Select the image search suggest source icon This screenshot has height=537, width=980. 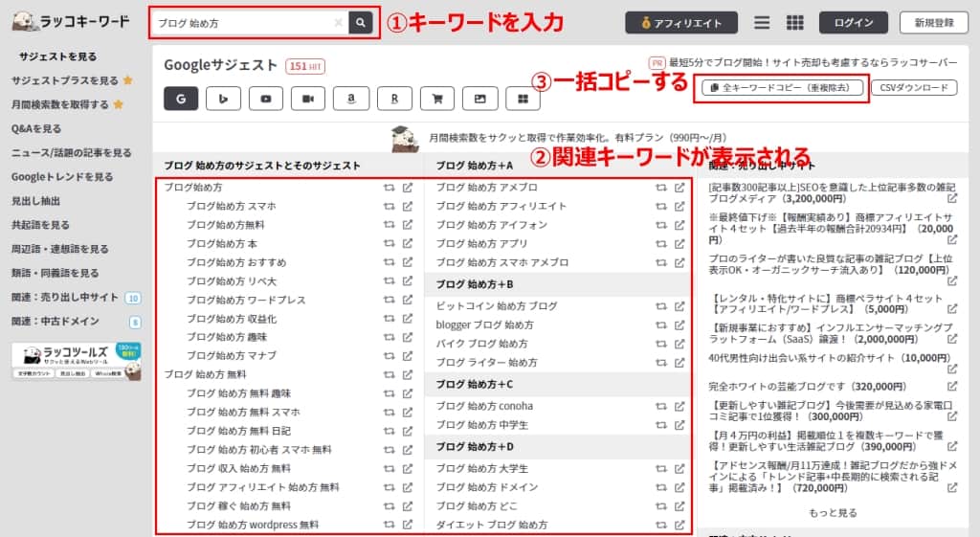[x=480, y=99]
